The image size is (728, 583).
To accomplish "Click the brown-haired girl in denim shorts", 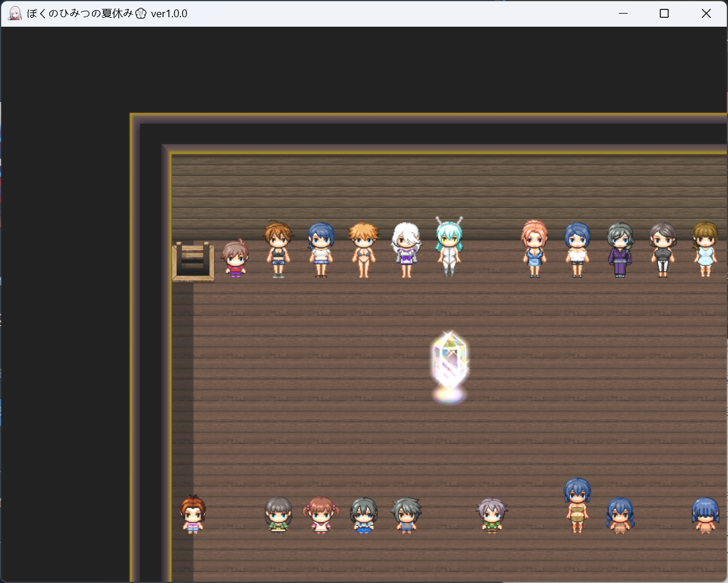I will click(278, 250).
